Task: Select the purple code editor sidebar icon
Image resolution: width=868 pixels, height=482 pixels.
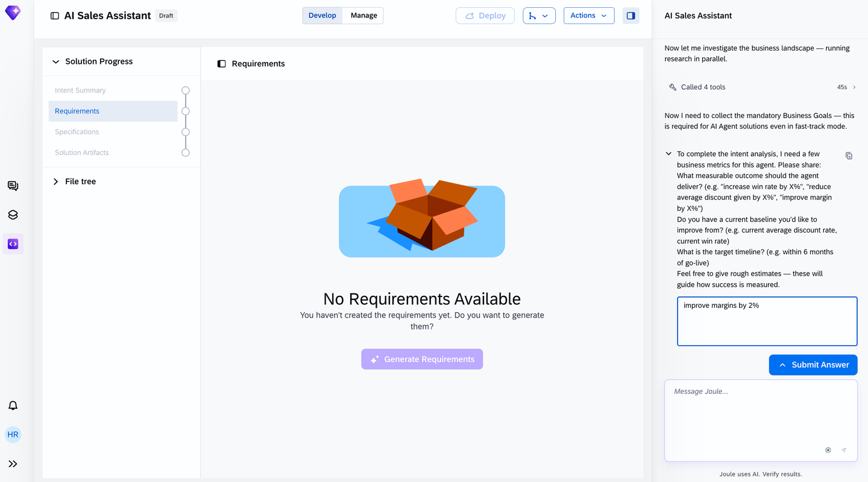Action: pyautogui.click(x=13, y=244)
